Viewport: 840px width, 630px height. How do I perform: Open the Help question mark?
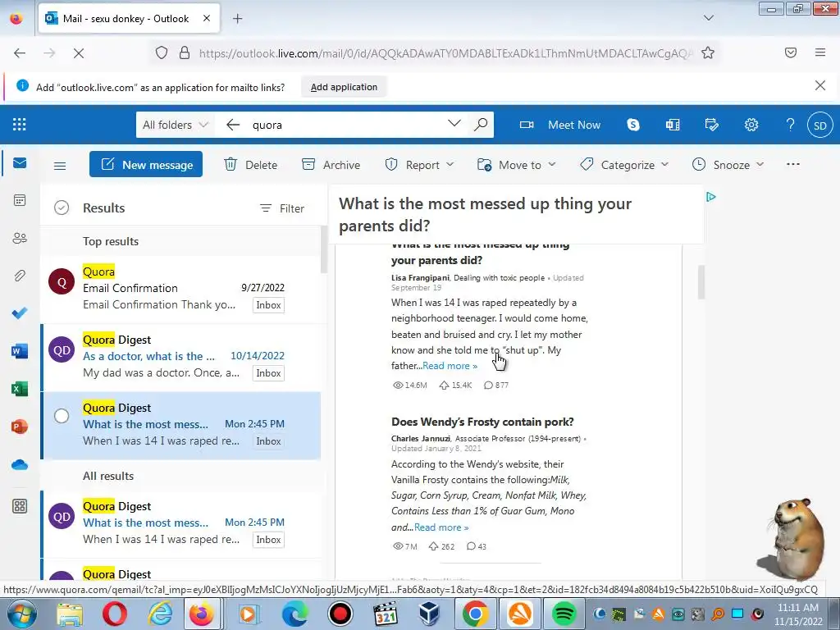[790, 125]
